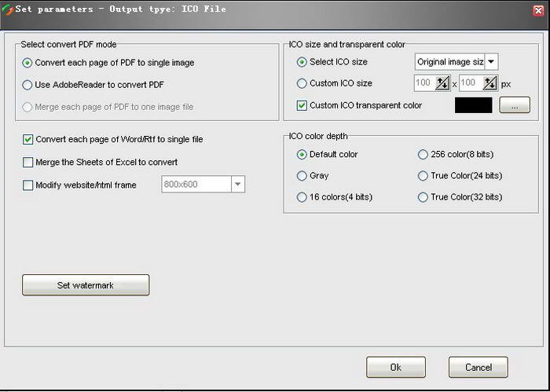Expand the 'Original image size' dropdown
The width and height of the screenshot is (550, 392).
(491, 62)
